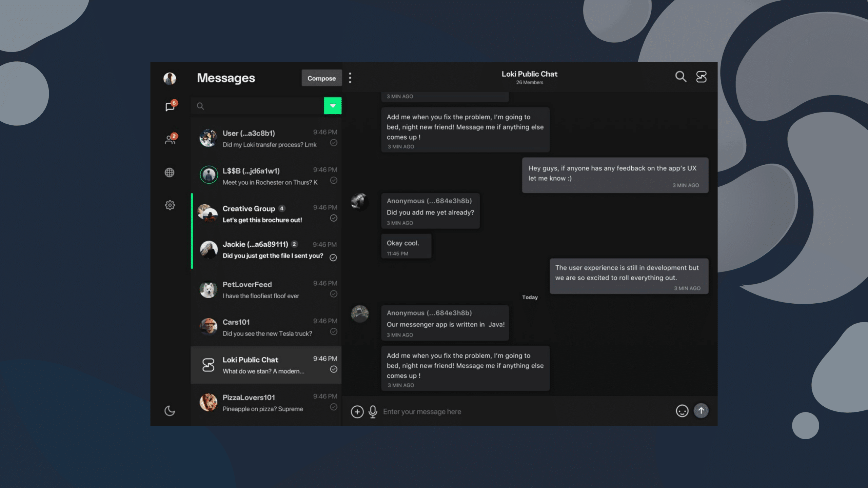Viewport: 868px width, 488px height.
Task: Open the three-dot options menu
Action: point(350,78)
